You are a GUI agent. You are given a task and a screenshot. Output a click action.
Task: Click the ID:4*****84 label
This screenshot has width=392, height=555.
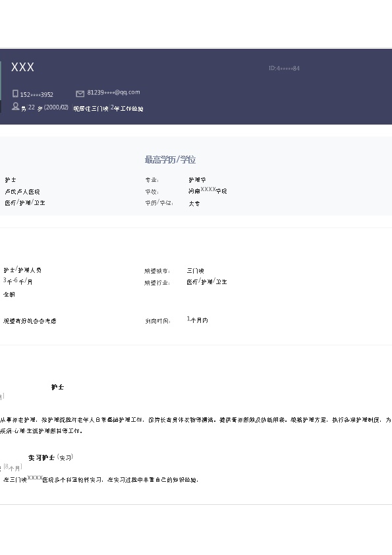(x=284, y=69)
